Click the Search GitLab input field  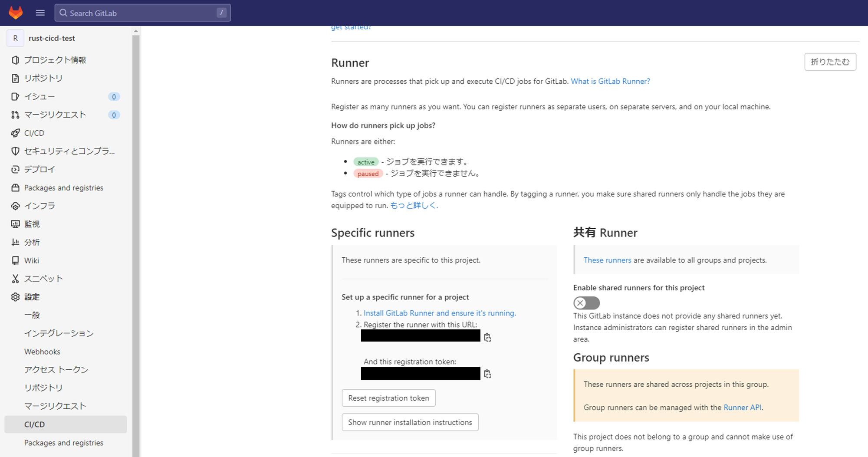142,13
